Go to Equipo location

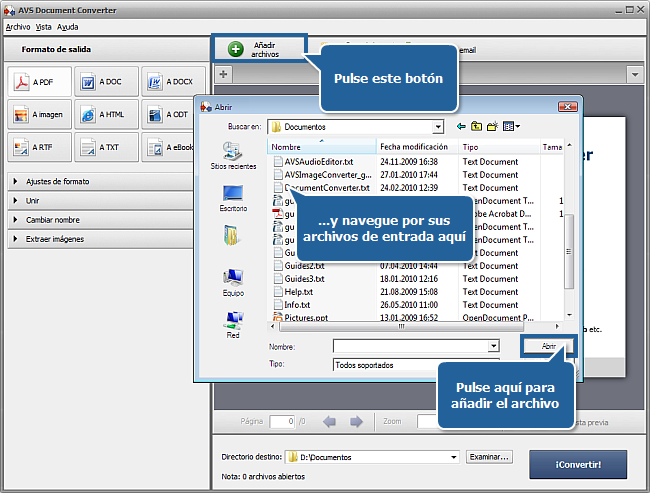click(233, 282)
